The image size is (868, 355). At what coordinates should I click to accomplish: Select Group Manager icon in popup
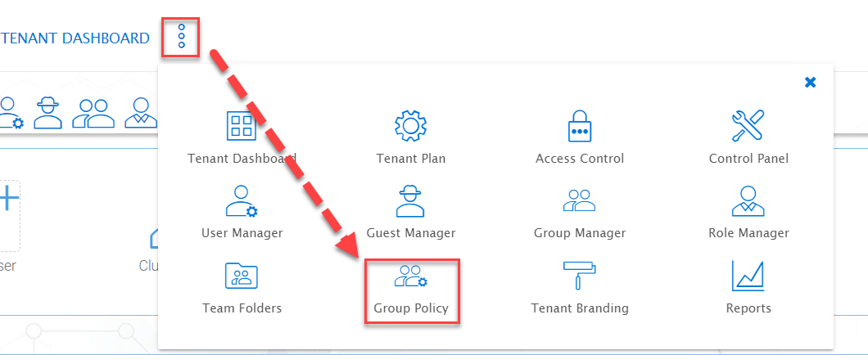[579, 200]
